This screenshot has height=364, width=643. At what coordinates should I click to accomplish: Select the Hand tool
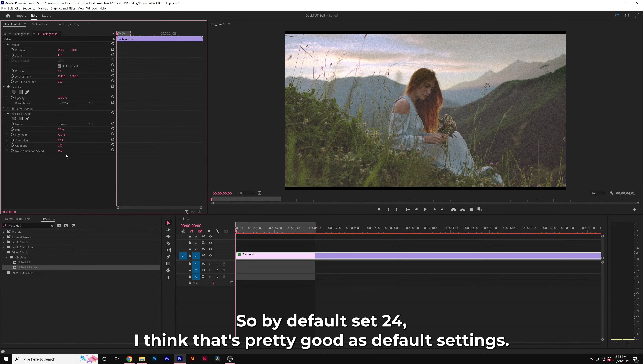(168, 270)
